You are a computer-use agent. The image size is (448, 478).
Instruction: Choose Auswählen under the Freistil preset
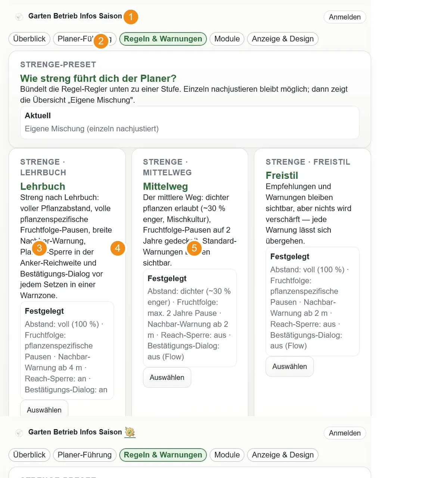290,366
